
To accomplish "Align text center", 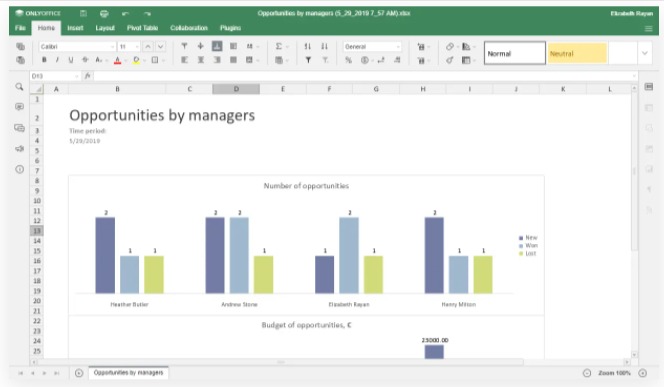I will click(x=201, y=60).
